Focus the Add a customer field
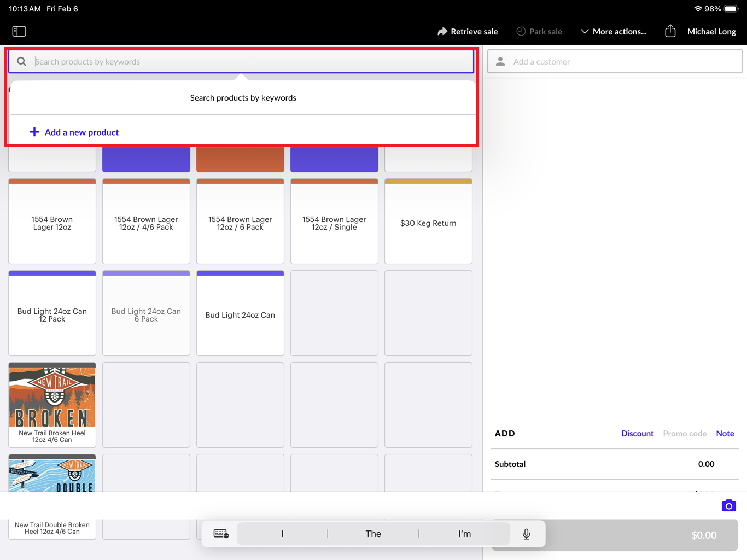Viewport: 747px width, 560px height. point(615,61)
